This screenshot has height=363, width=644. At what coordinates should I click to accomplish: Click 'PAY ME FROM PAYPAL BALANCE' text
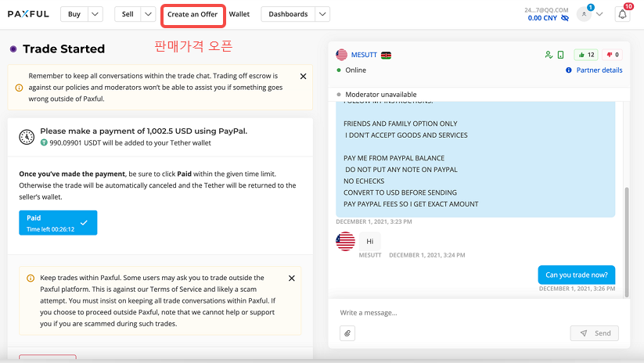394,158
